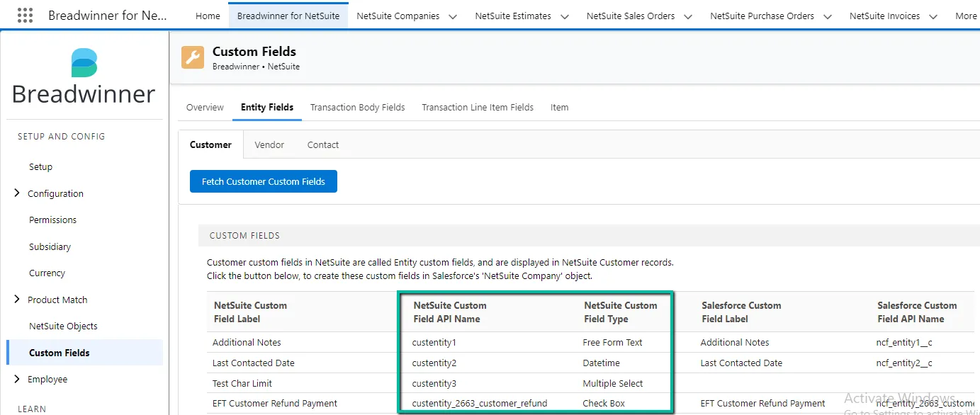The width and height of the screenshot is (980, 415).
Task: Open Currency in the sidebar
Action: (47, 273)
